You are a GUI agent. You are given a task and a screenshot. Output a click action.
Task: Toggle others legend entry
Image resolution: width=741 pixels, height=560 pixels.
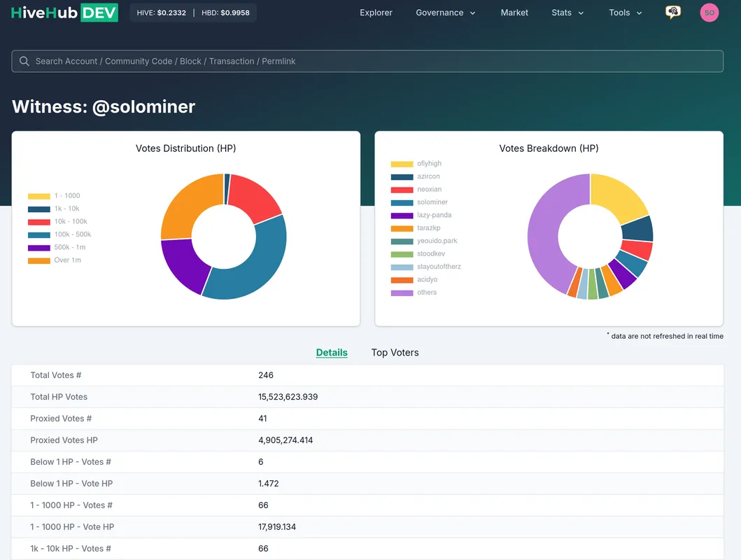[x=414, y=293]
